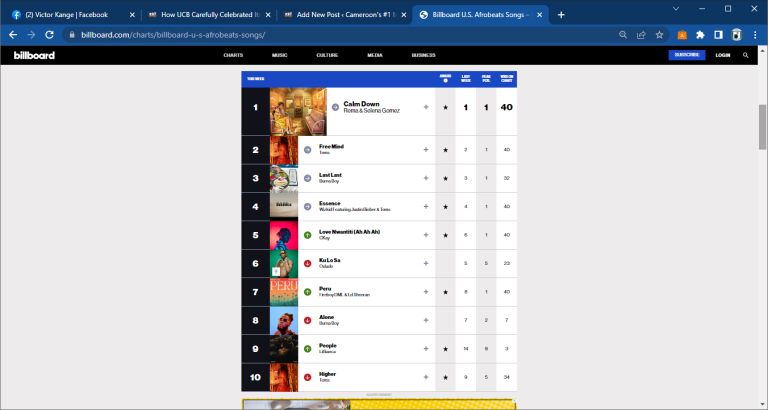Viewport: 768px width, 410px height.
Task: Click the Calm Down album cover thumbnail
Action: [x=298, y=112]
